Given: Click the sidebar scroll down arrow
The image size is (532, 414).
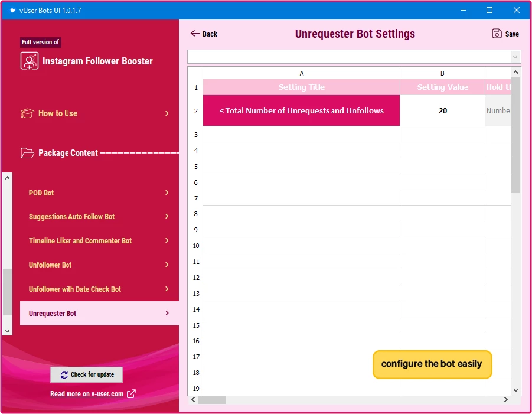Looking at the screenshot, I should pos(8,331).
